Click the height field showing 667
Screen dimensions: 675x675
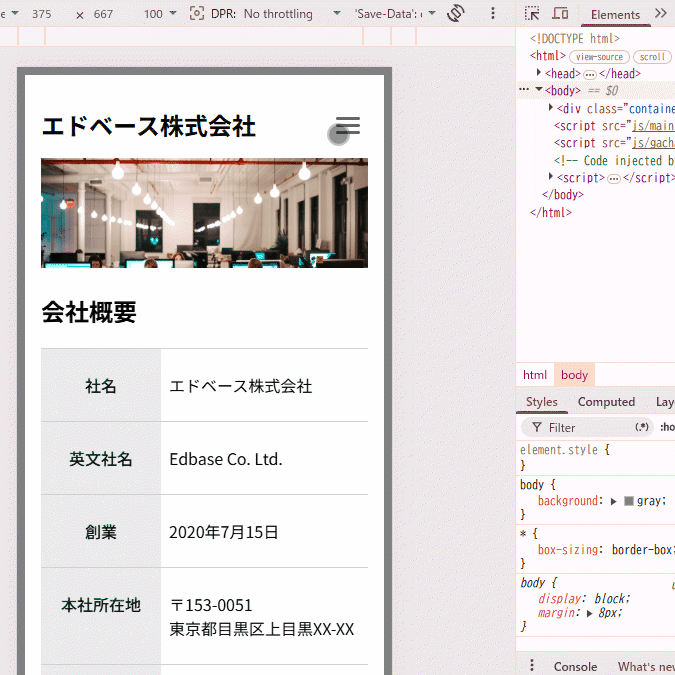pyautogui.click(x=104, y=14)
